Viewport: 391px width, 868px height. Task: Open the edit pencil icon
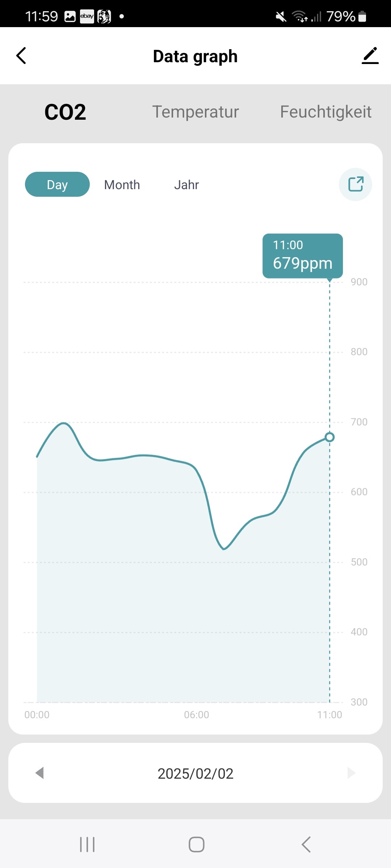[370, 56]
